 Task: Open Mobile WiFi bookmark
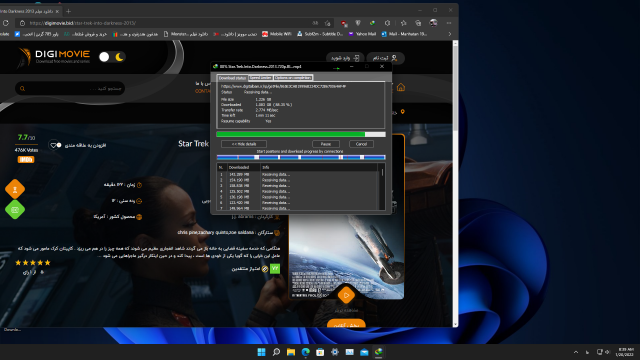point(277,34)
